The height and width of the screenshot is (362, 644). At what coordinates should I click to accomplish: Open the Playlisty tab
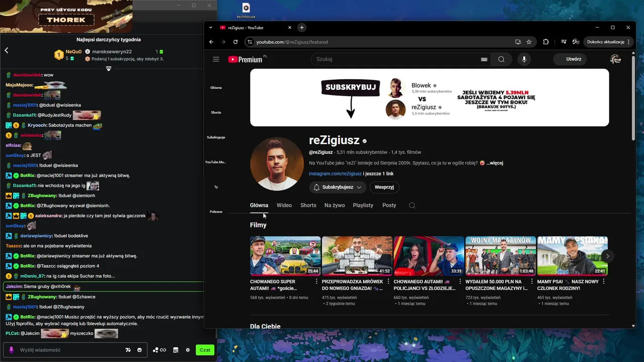[363, 205]
